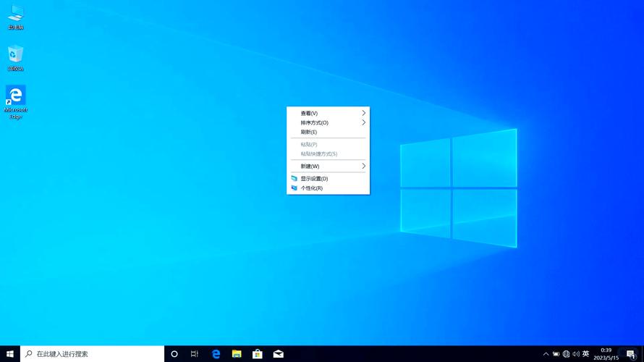This screenshot has width=644, height=362.
Task: Click the taskbar search box
Action: [93, 354]
